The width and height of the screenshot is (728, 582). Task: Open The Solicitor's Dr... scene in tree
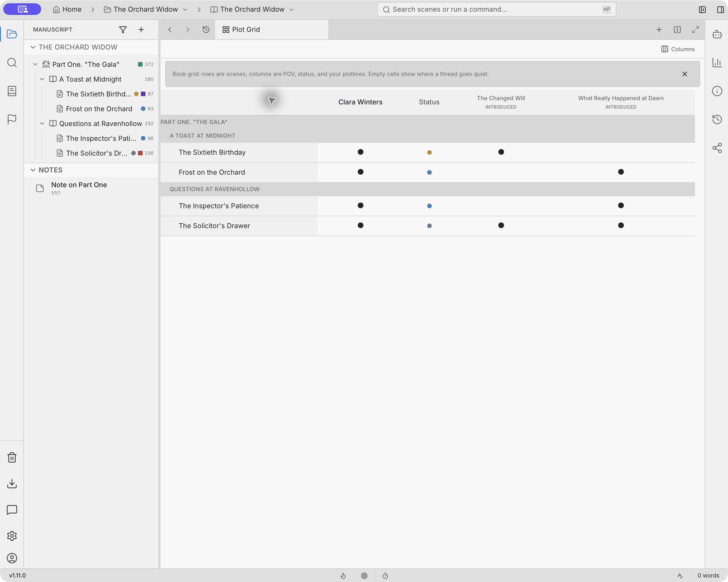96,153
